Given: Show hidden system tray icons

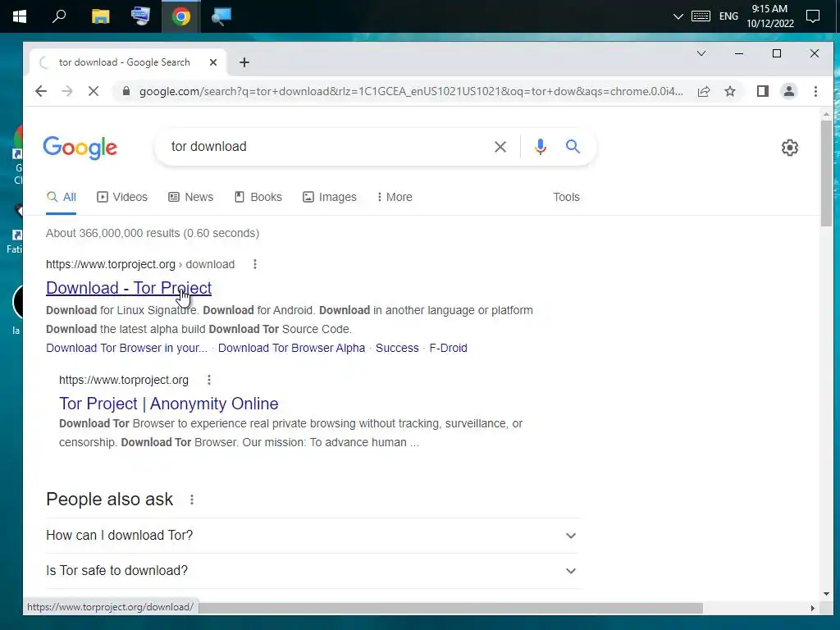Looking at the screenshot, I should coord(678,16).
